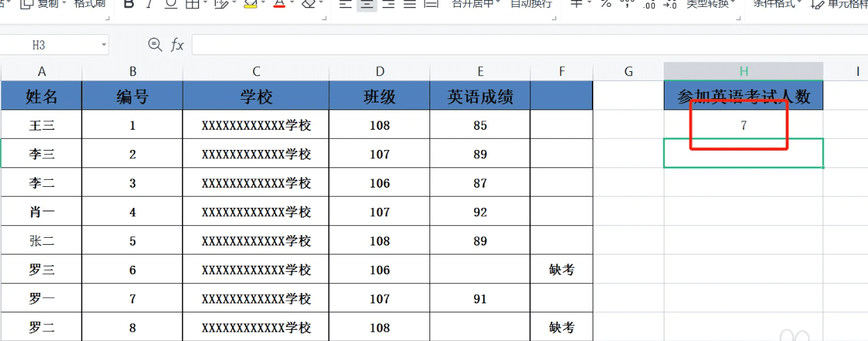This screenshot has height=341, width=868.
Task: Select 班级 cell 106 in 李二's row
Action: (379, 183)
